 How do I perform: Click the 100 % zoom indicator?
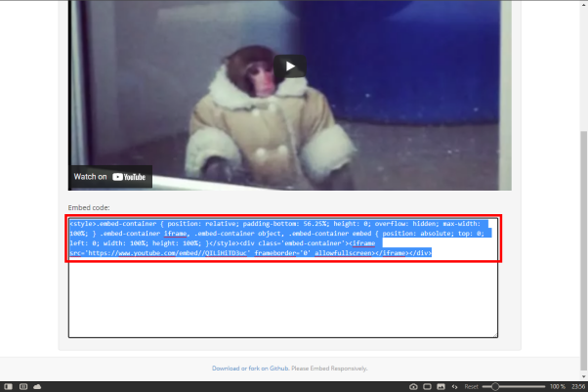[x=558, y=387]
